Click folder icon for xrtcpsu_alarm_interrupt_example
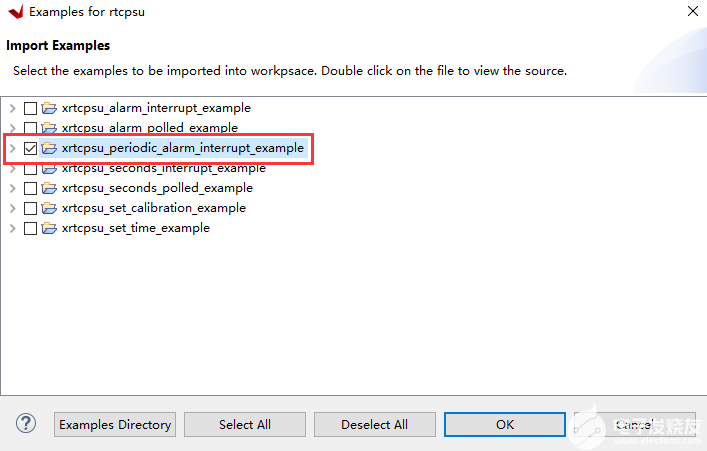707x451 pixels. 49,108
